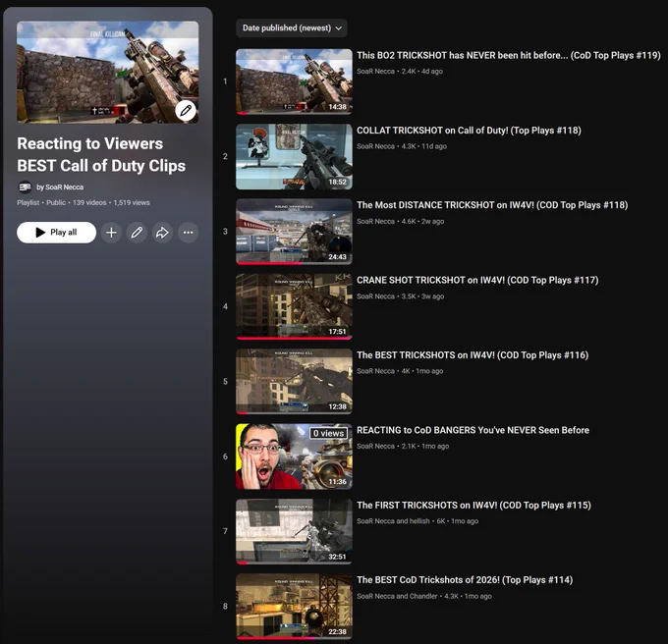
Task: Click title 'The FIRST TRICKSHOTS on IW4V!'
Action: [473, 506]
